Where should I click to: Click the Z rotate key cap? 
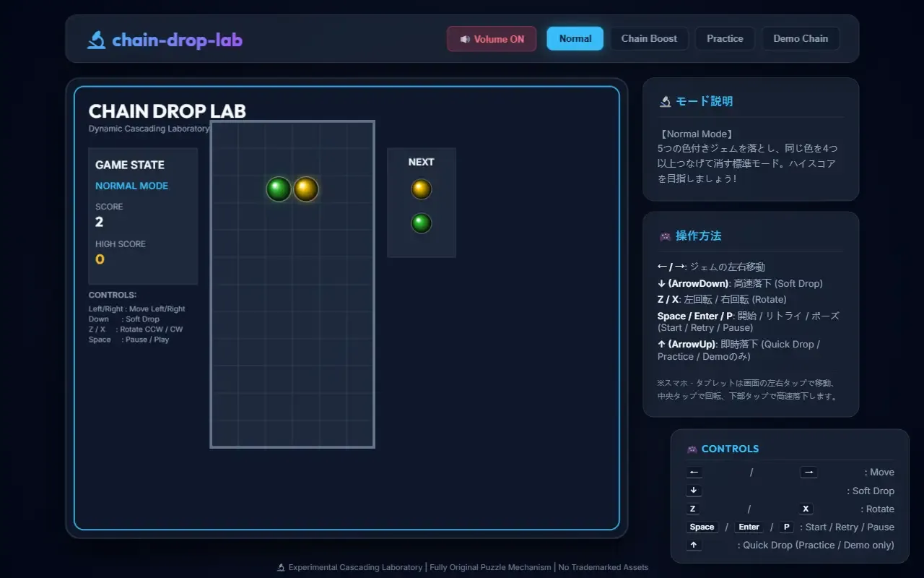(x=693, y=509)
